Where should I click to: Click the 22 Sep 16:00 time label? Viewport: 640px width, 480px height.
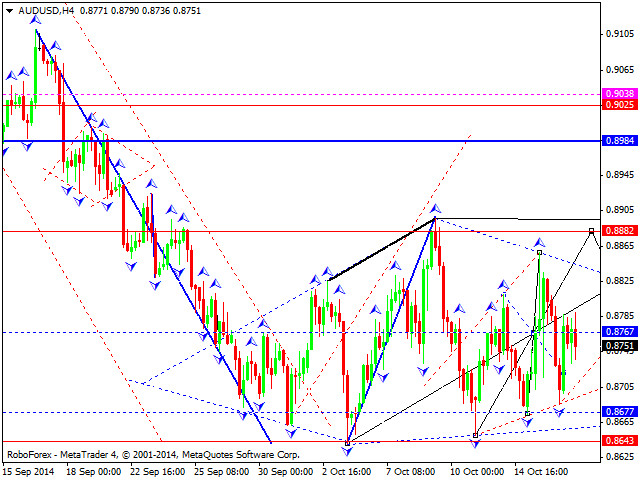pyautogui.click(x=158, y=472)
